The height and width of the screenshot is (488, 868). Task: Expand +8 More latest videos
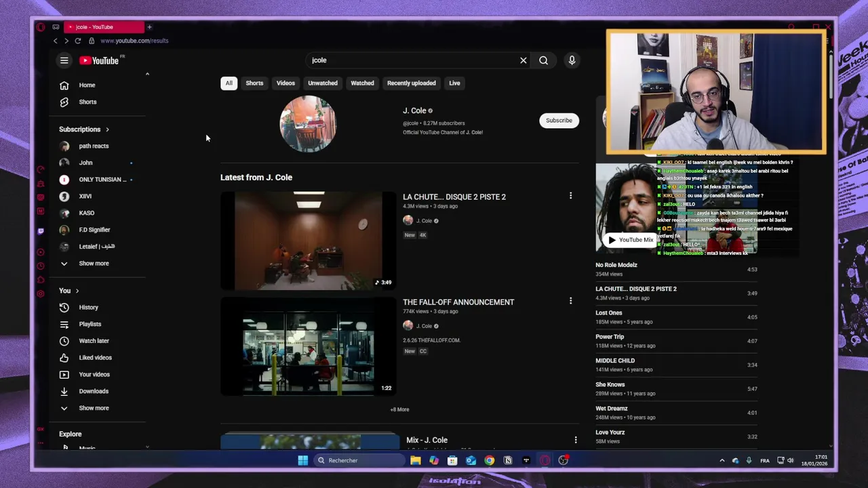399,409
